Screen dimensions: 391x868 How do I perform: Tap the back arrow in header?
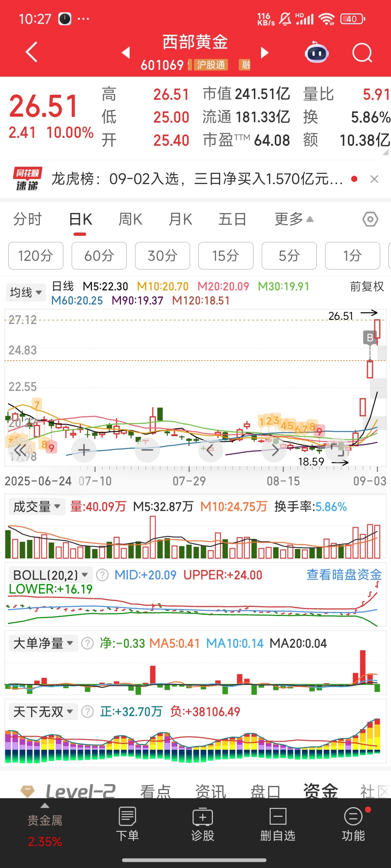32,52
